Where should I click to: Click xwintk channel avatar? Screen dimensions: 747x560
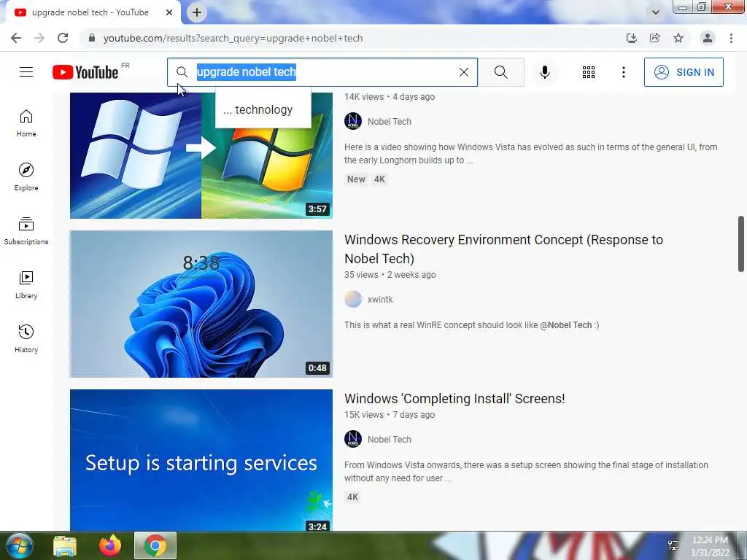tap(353, 300)
